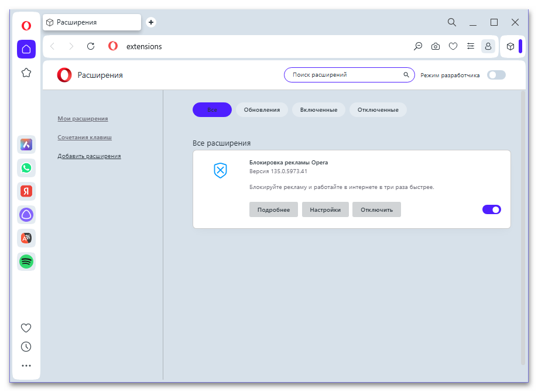Open Мои расширения link

[83, 119]
